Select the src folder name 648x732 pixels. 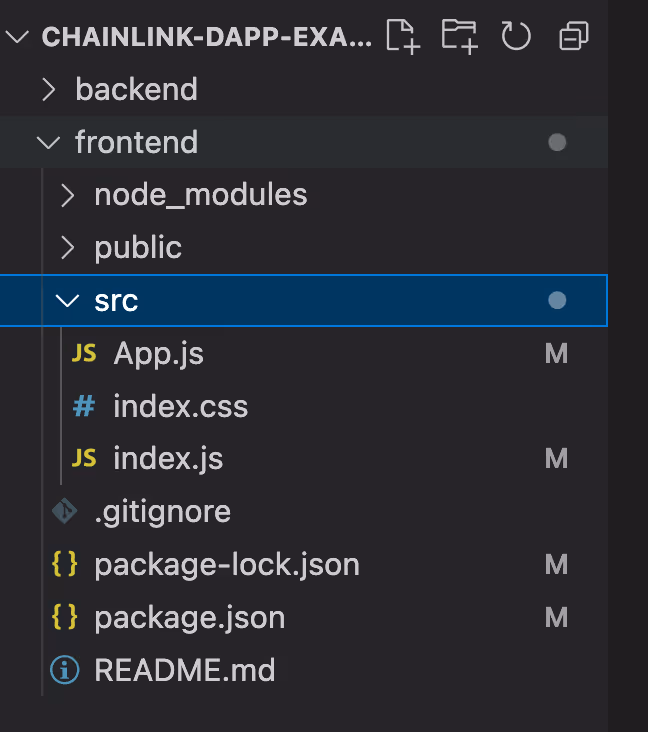click(x=116, y=301)
